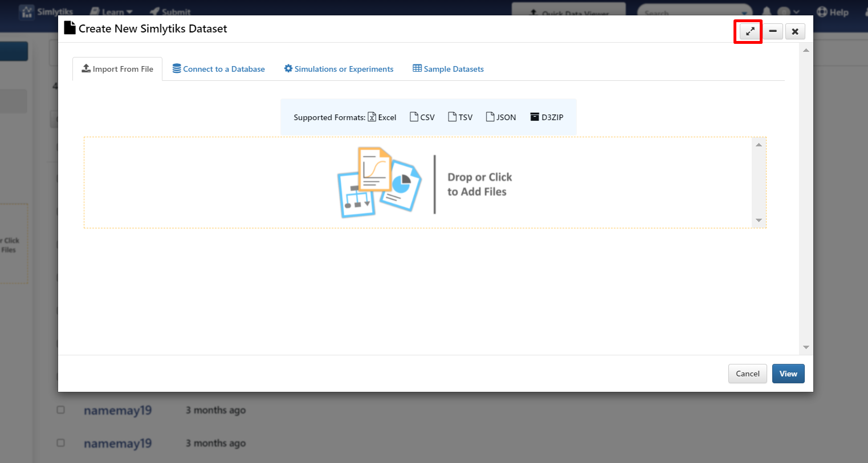Click the 'Supported Formats:' label
This screenshot has height=463, width=868.
[329, 117]
